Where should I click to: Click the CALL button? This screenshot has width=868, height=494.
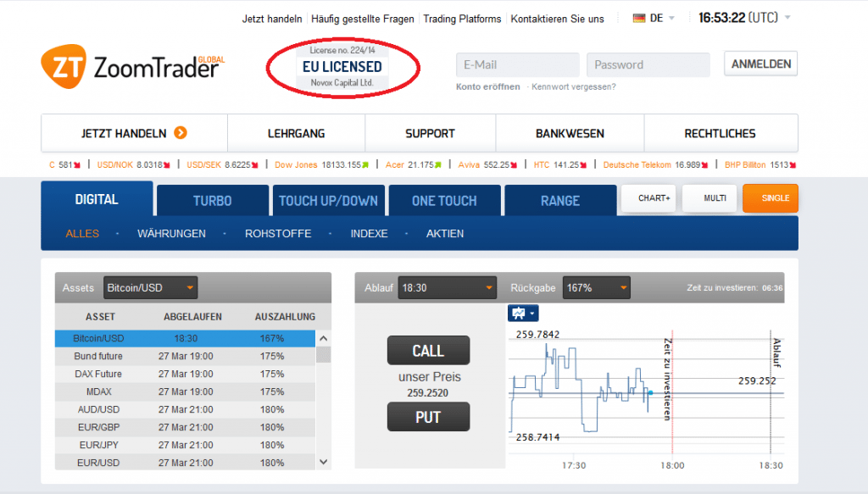428,350
